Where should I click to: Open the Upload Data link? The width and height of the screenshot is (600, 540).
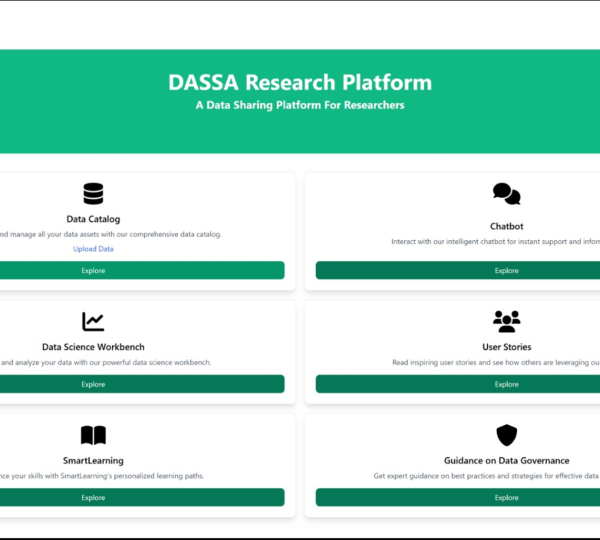pyautogui.click(x=93, y=249)
